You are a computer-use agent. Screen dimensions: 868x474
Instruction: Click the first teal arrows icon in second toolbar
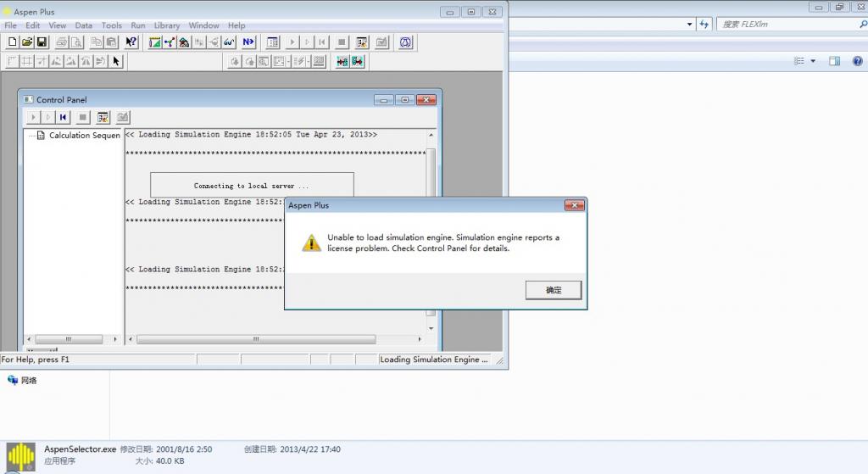(x=342, y=61)
